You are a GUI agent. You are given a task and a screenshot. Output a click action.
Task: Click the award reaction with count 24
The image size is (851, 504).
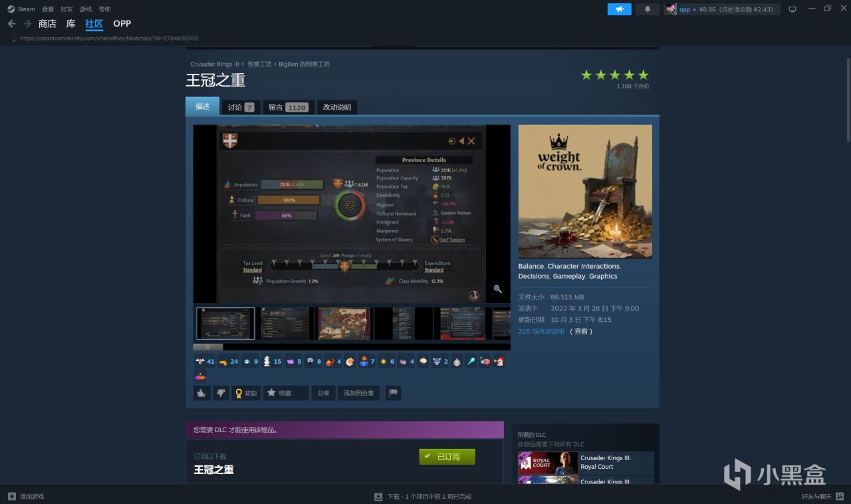[228, 362]
